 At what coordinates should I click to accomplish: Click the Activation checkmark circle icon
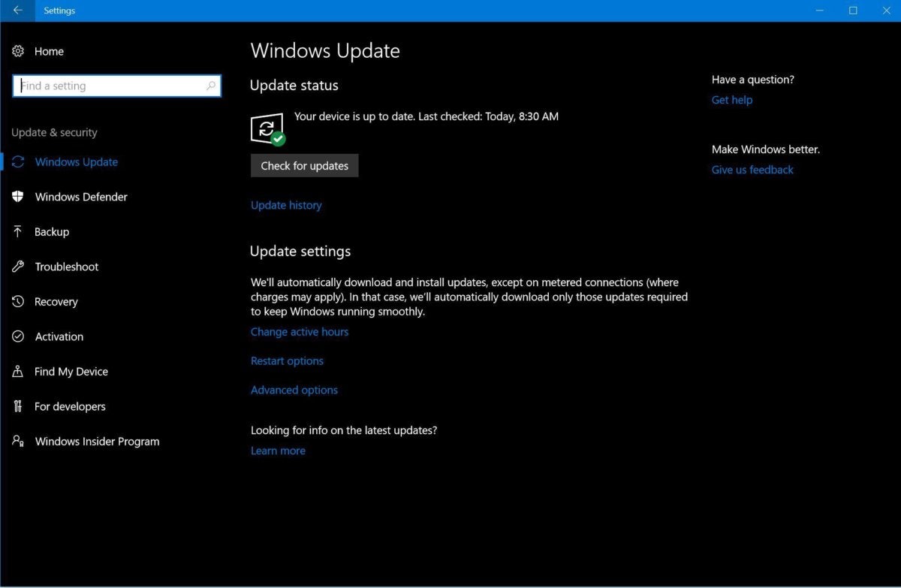(18, 336)
